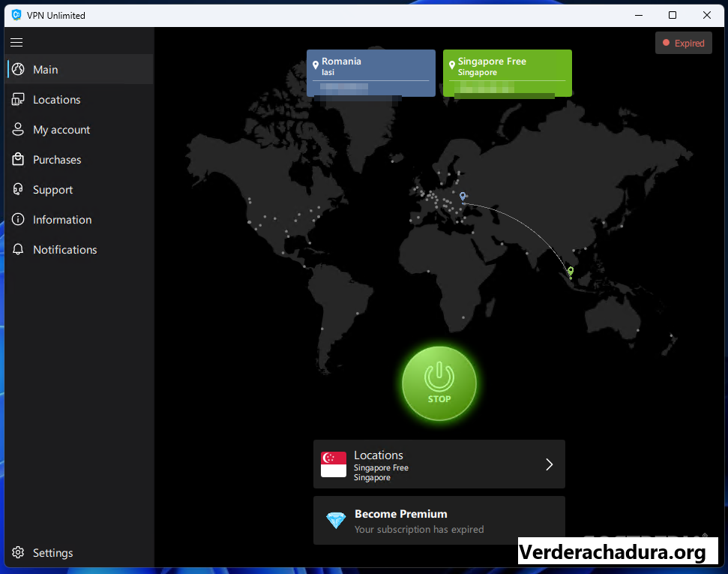Viewport: 728px width, 574px height.
Task: Open the My account person icon
Action: point(18,129)
